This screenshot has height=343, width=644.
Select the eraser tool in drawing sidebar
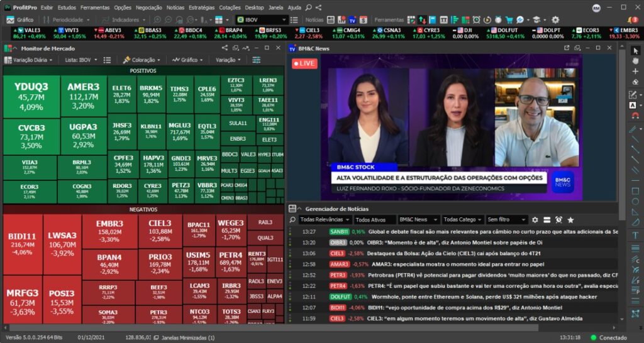tap(636, 81)
